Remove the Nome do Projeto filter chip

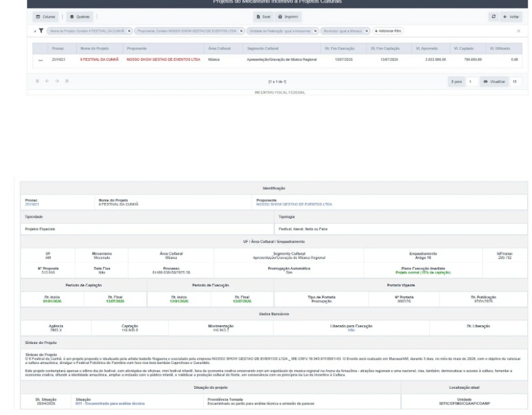pos(129,31)
